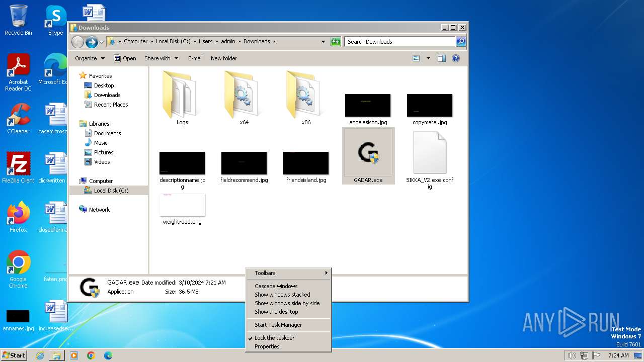The height and width of the screenshot is (362, 644).
Task: Open the x64 folder
Action: (244, 98)
